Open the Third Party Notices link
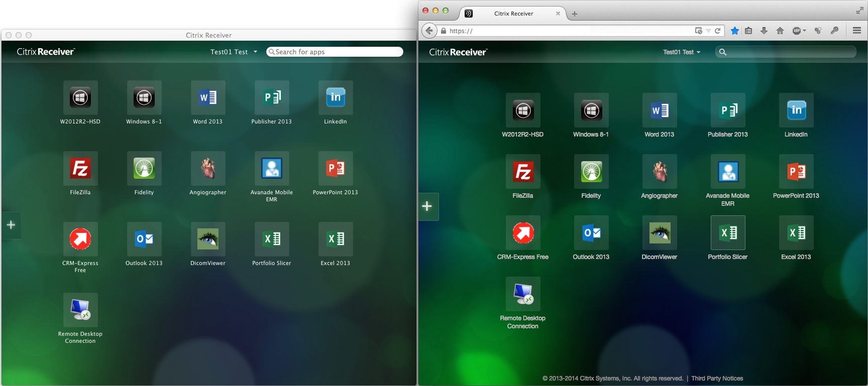This screenshot has width=868, height=386. click(717, 378)
